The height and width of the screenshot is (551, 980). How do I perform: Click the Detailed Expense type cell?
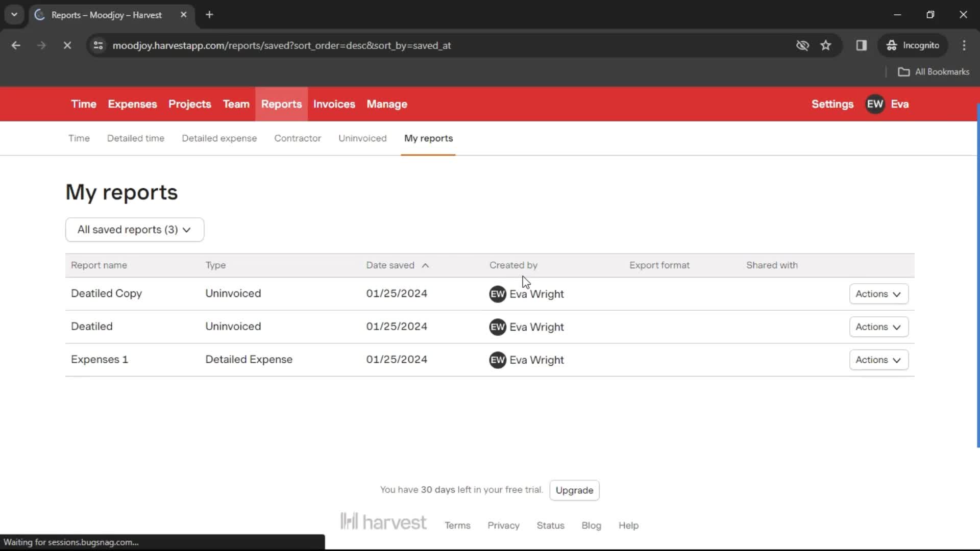[x=249, y=360]
